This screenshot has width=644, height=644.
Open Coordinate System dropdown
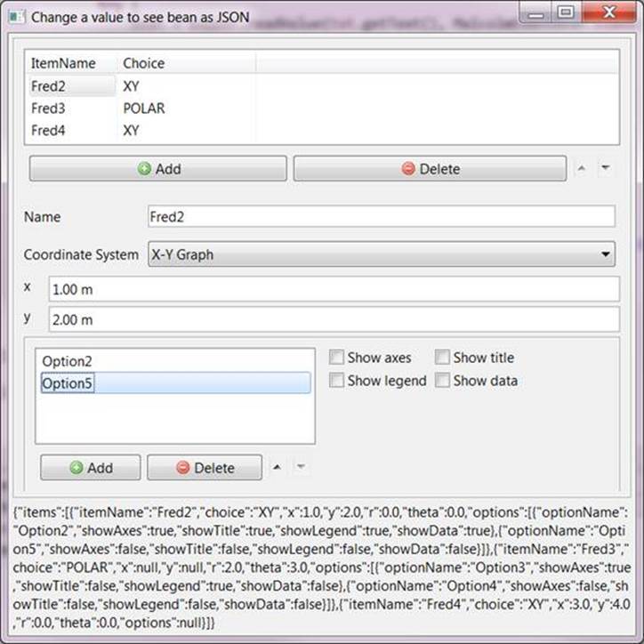[382, 254]
